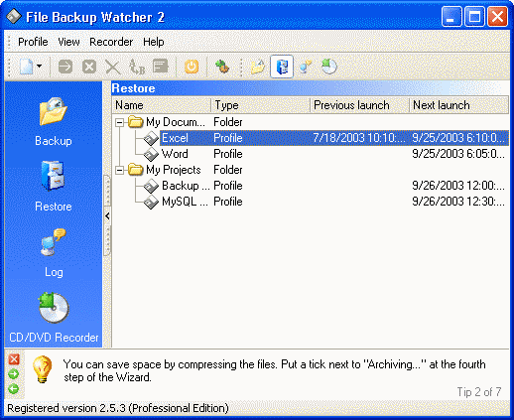Click the New profile document icon

point(26,67)
